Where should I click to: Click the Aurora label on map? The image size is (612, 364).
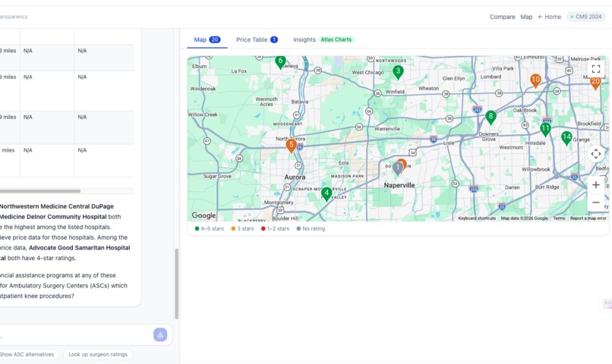[295, 177]
